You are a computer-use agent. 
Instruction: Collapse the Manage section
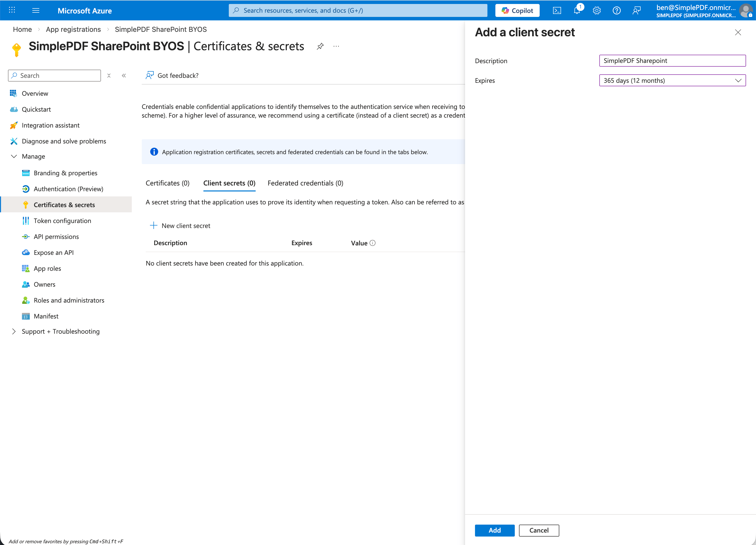click(14, 156)
